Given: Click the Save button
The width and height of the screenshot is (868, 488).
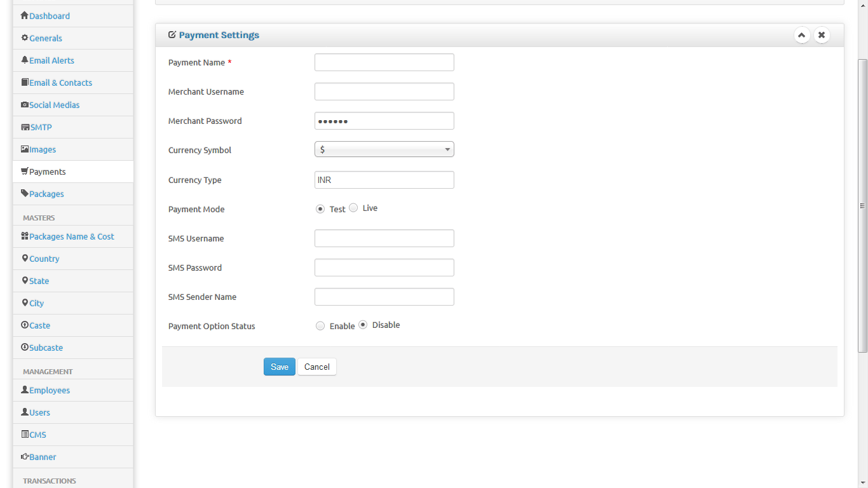Looking at the screenshot, I should tap(280, 367).
